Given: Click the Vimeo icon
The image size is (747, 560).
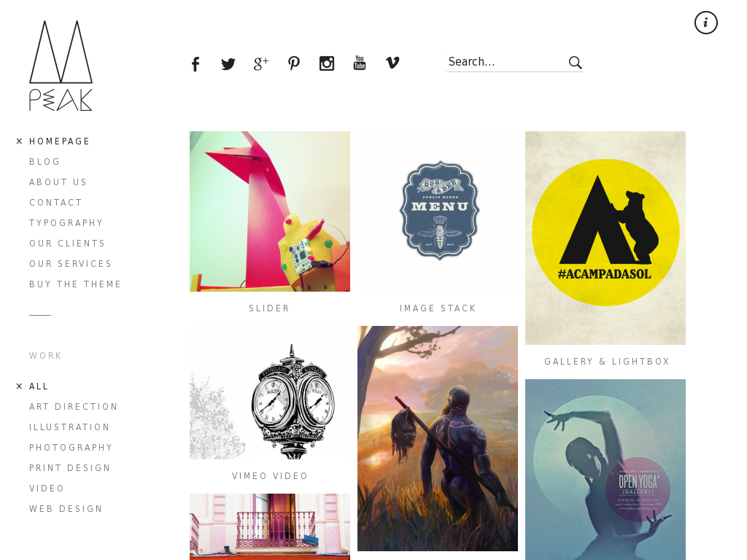Looking at the screenshot, I should 392,63.
